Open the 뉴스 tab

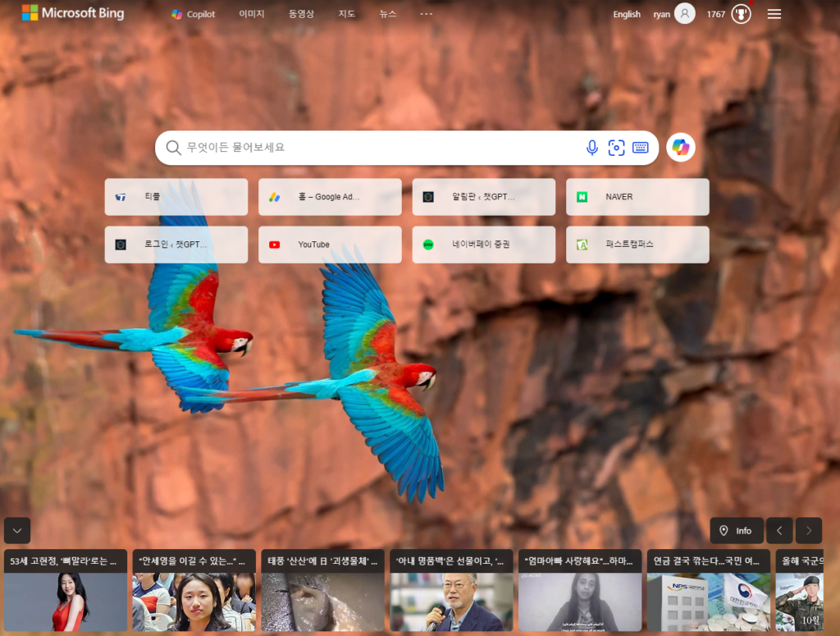tap(388, 14)
